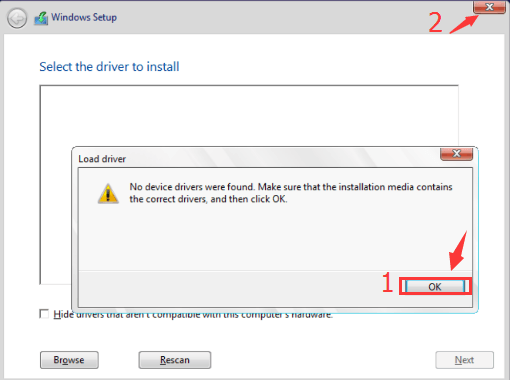Confirm the message with the OK button
Image resolution: width=510 pixels, height=380 pixels.
pyautogui.click(x=435, y=287)
